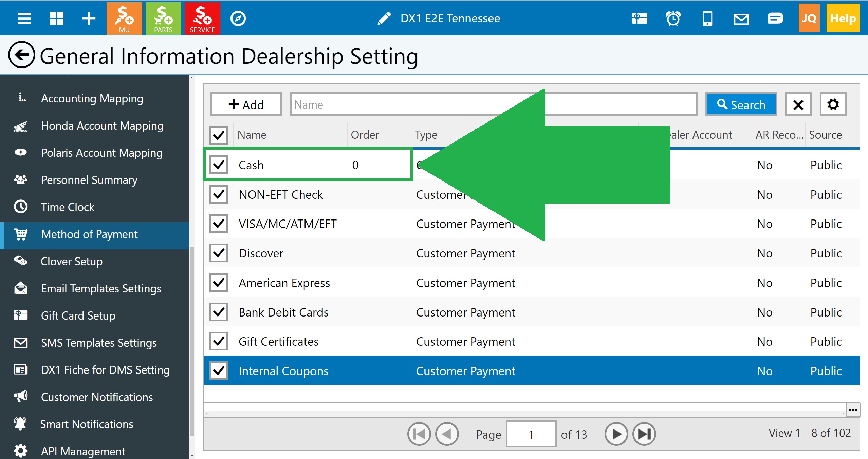Toggle the American Express row checkbox
Screen dimensions: 868x459
(219, 283)
